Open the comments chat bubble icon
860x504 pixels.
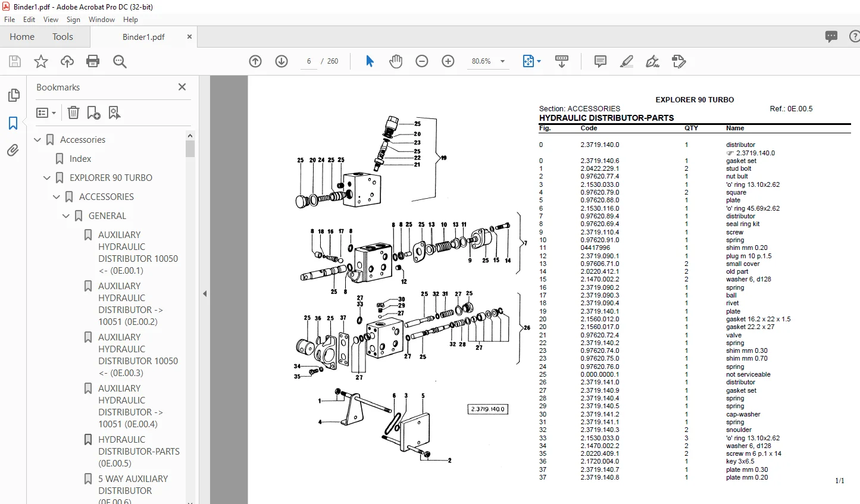(831, 37)
